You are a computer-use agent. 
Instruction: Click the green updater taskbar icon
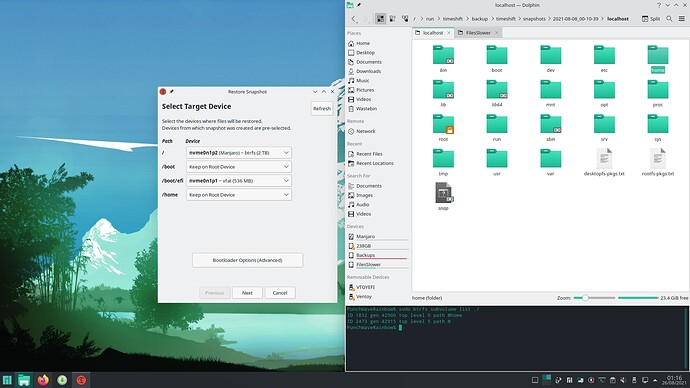62,380
